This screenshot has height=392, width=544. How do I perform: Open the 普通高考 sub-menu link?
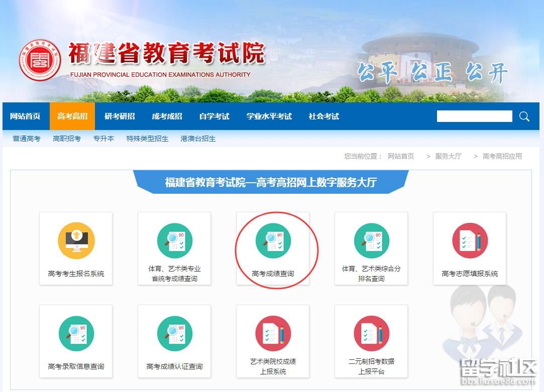coord(27,139)
